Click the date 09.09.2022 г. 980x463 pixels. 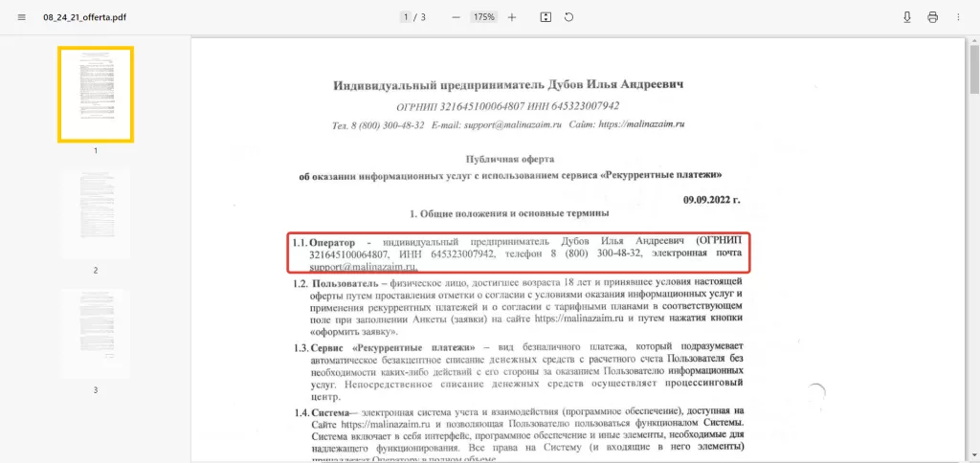click(712, 201)
